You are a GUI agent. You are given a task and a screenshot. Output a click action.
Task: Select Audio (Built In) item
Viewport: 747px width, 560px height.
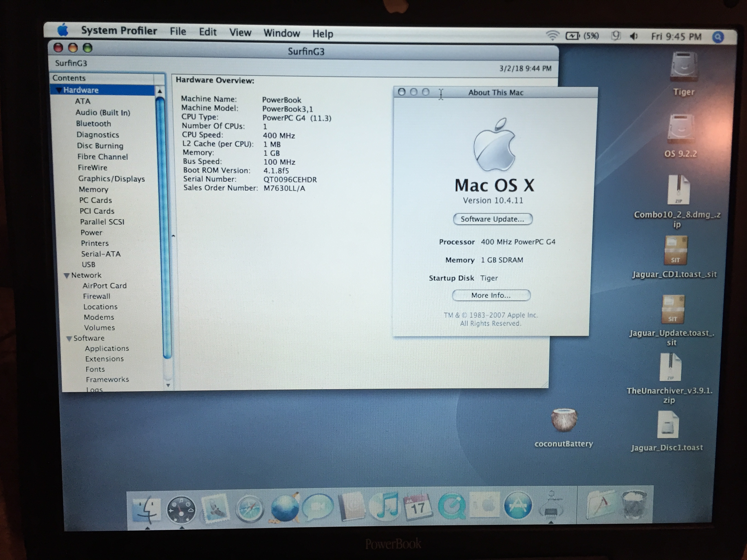click(103, 112)
